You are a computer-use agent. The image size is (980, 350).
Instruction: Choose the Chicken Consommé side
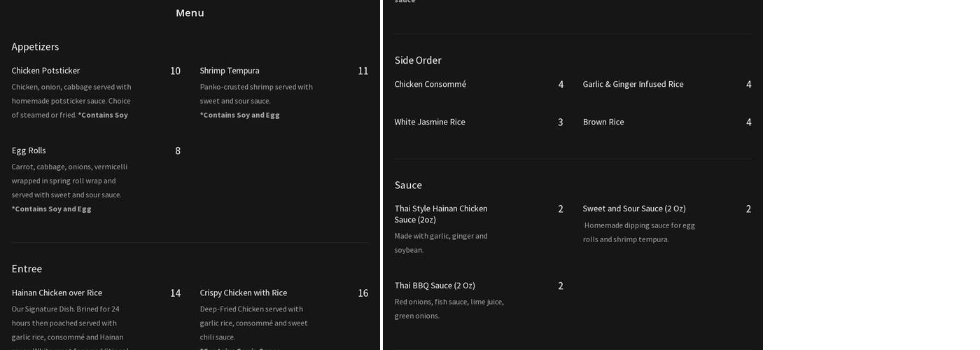point(430,84)
